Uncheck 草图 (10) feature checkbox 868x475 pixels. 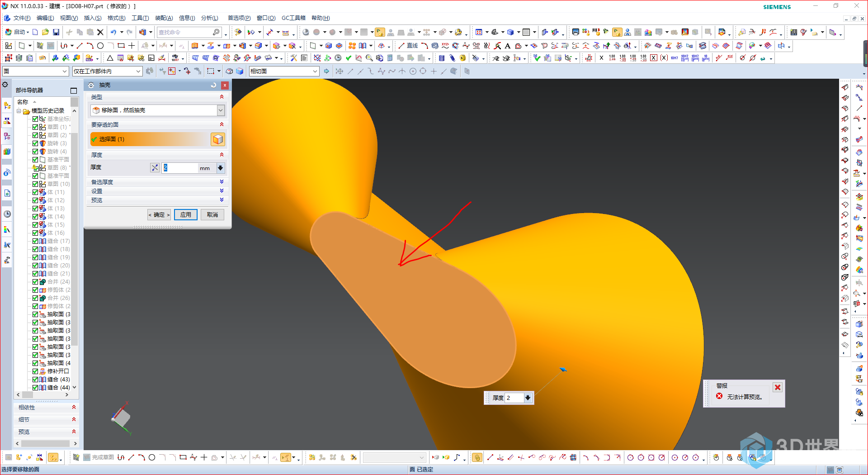(35, 184)
